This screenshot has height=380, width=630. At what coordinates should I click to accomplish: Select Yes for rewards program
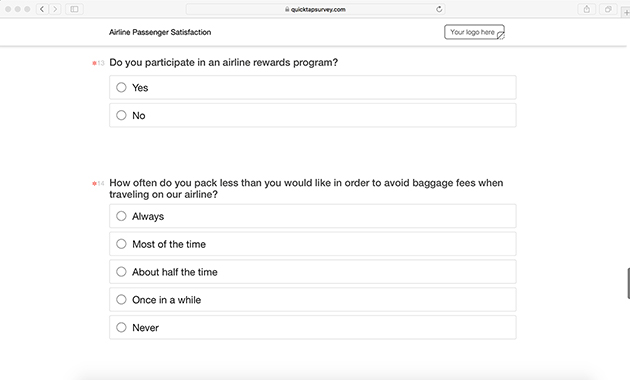click(313, 87)
